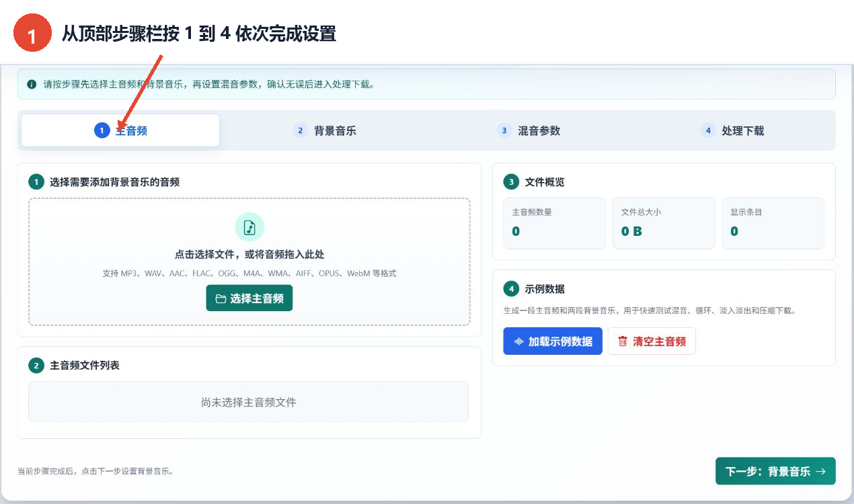The height and width of the screenshot is (504, 854).
Task: Click the number 3 badge on 混音参数 tab
Action: [504, 130]
